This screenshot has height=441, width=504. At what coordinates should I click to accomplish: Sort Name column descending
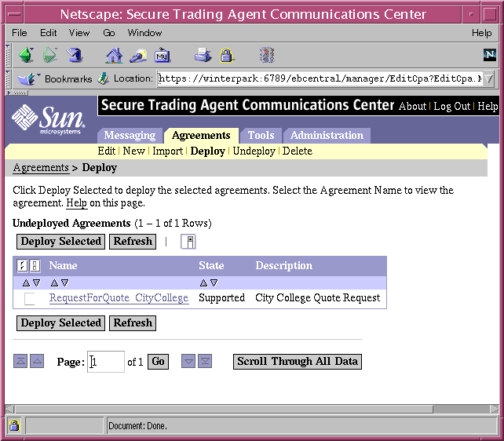click(64, 282)
